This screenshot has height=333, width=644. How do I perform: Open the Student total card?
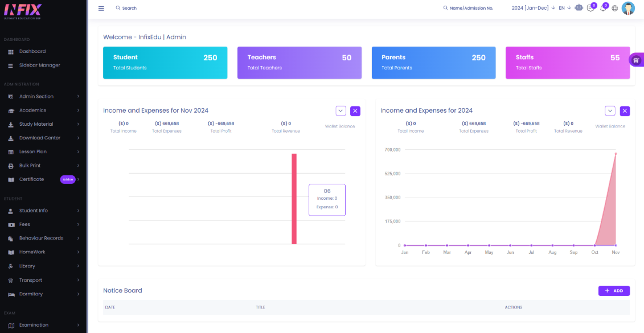[x=165, y=63]
